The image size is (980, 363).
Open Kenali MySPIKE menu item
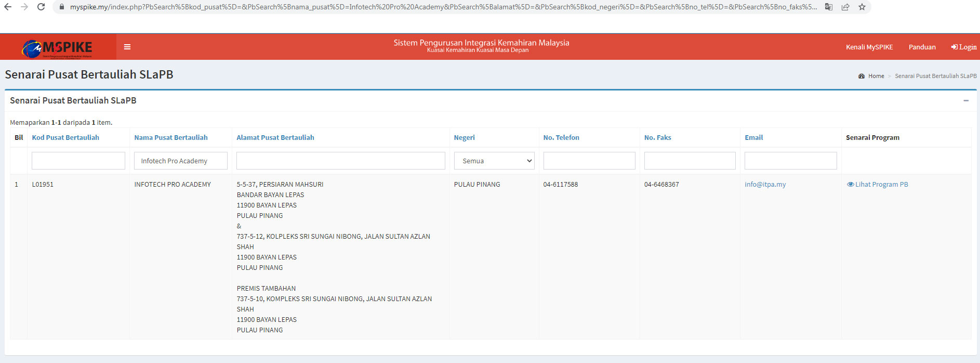869,47
